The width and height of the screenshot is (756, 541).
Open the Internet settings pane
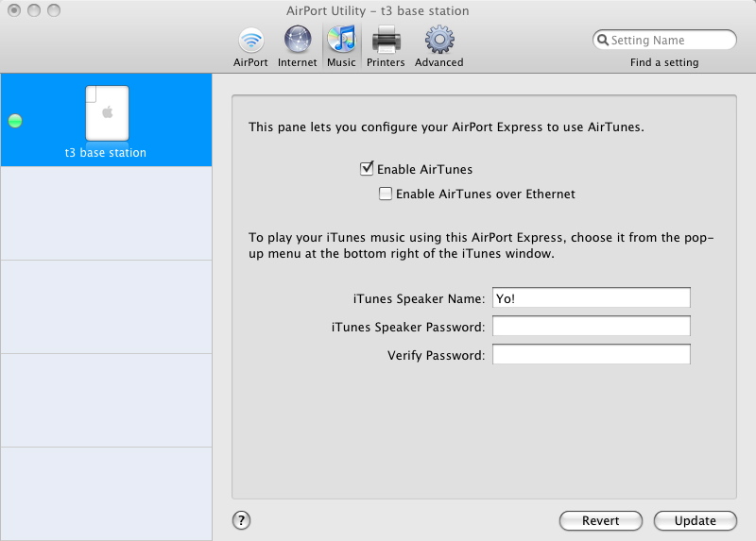tap(298, 47)
